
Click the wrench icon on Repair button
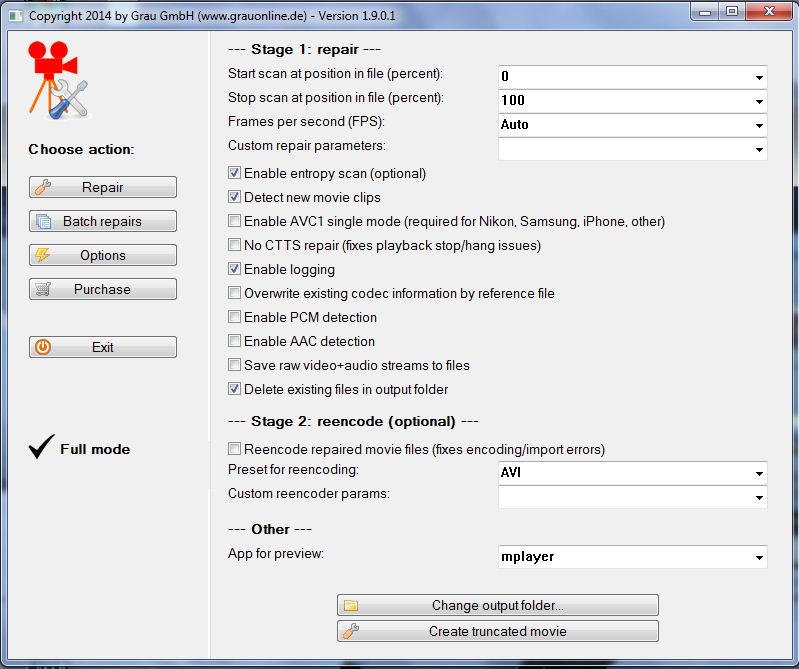(x=42, y=188)
